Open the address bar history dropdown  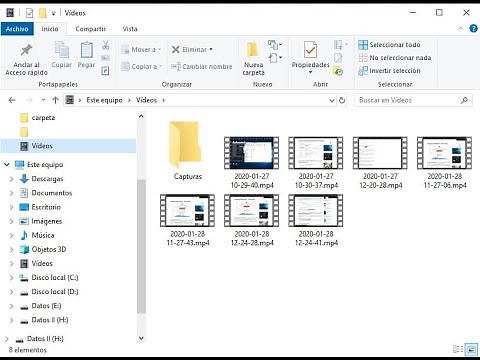[x=332, y=100]
